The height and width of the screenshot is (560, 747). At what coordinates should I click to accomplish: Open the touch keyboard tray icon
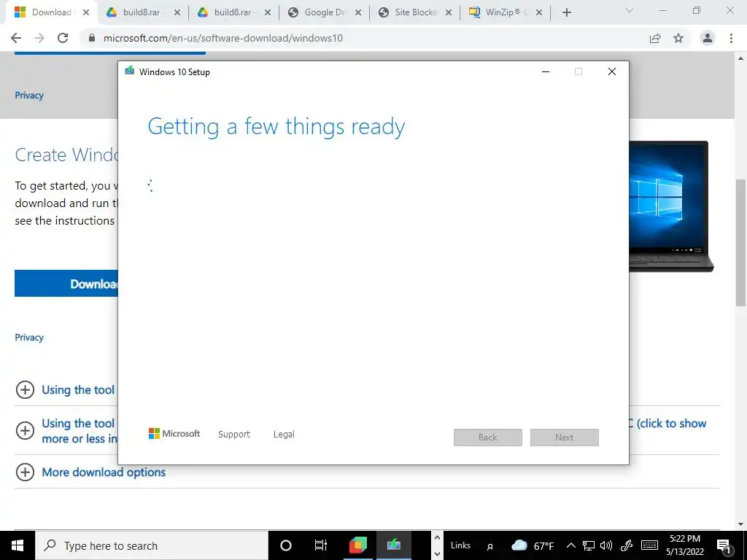pyautogui.click(x=649, y=545)
